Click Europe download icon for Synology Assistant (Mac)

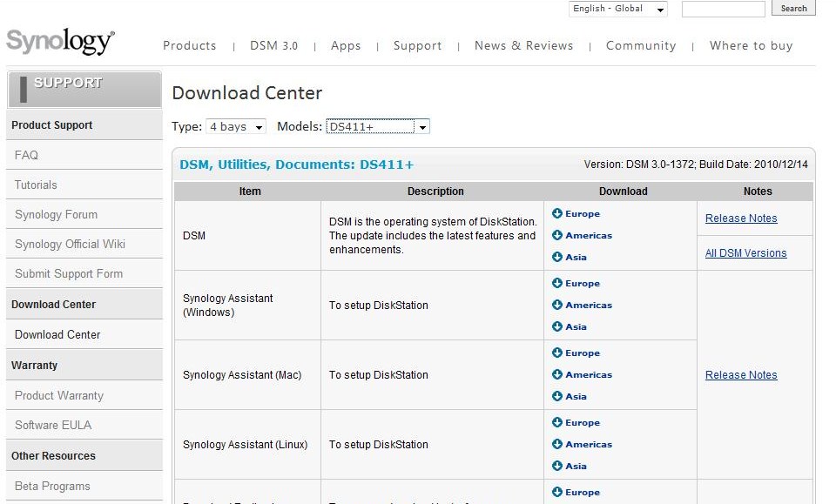(x=557, y=353)
